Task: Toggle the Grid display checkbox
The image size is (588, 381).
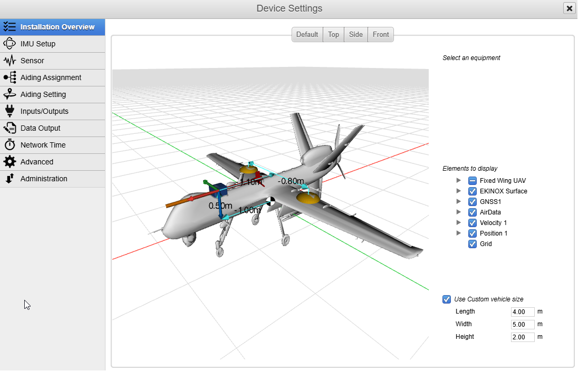Action: click(x=473, y=244)
